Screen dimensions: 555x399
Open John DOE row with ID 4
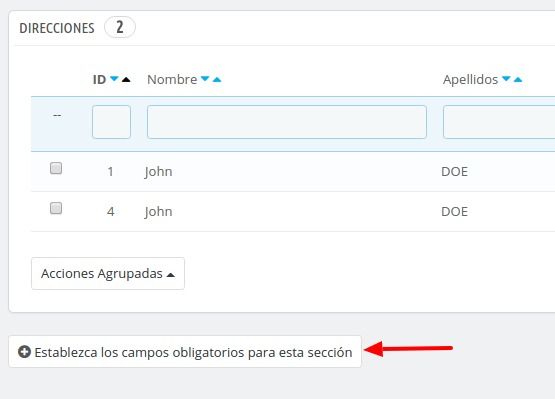[293, 212]
